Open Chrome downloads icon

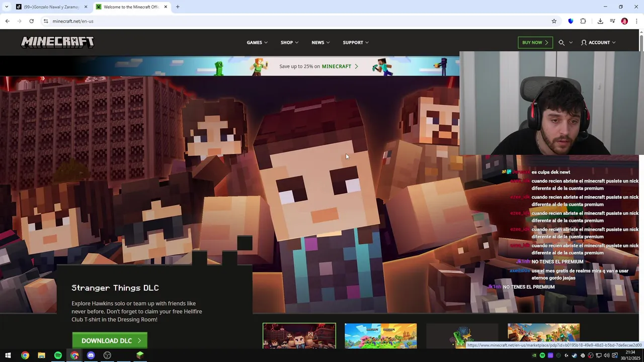[600, 21]
